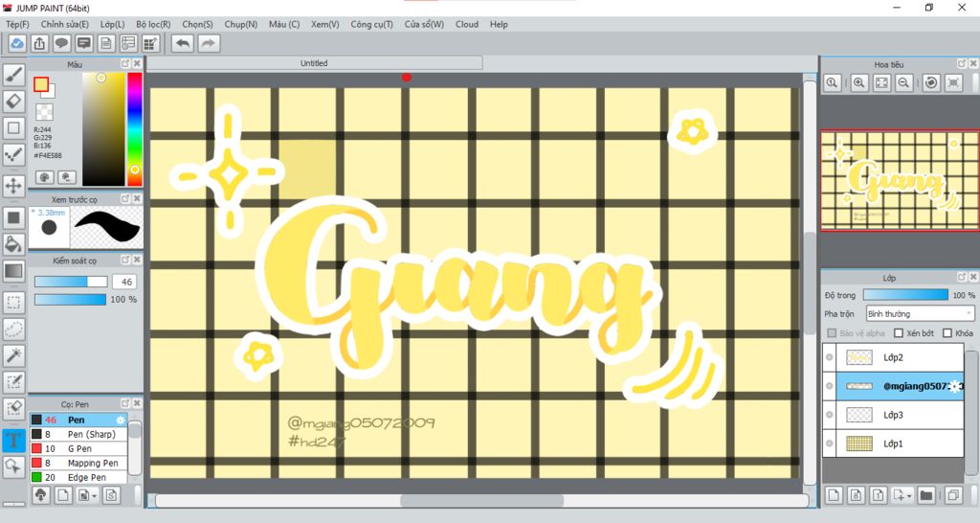Select the Gradient tool
The height and width of the screenshot is (523, 980).
[x=13, y=271]
